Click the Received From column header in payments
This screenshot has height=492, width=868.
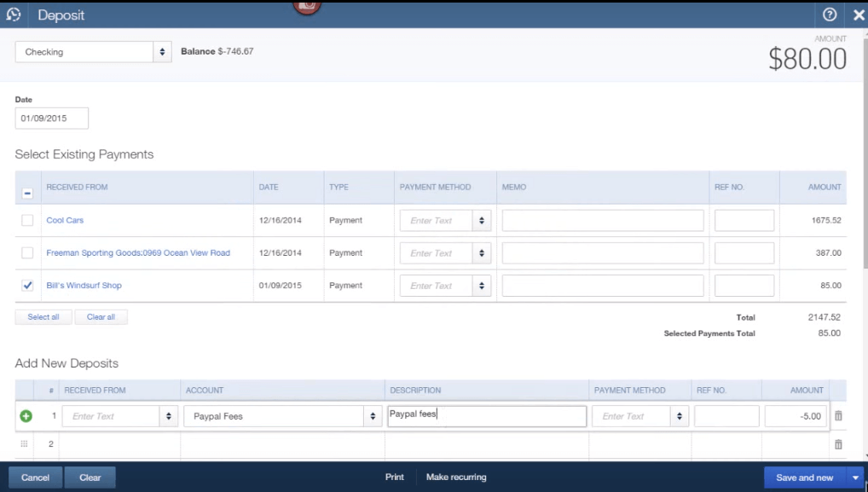click(x=77, y=187)
